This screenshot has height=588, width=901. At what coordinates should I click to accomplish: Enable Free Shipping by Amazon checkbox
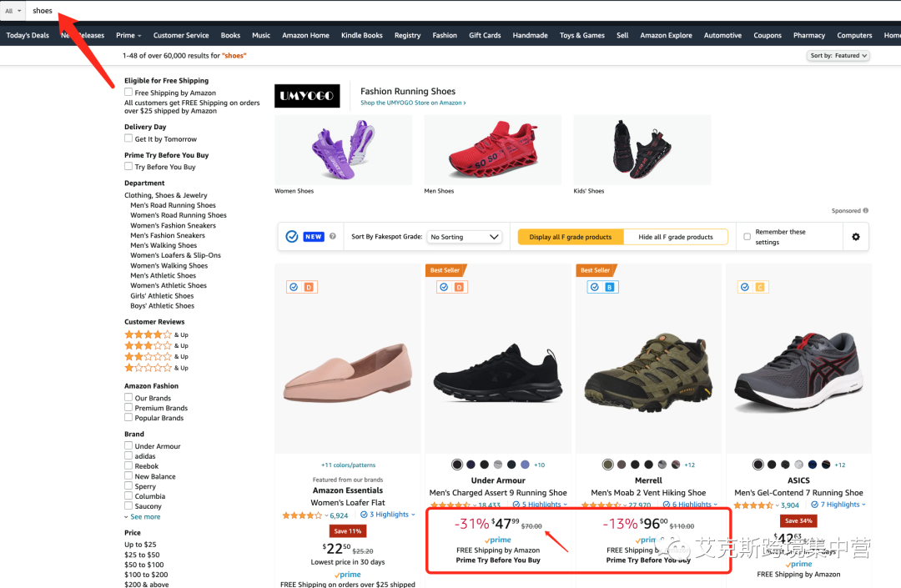128,92
